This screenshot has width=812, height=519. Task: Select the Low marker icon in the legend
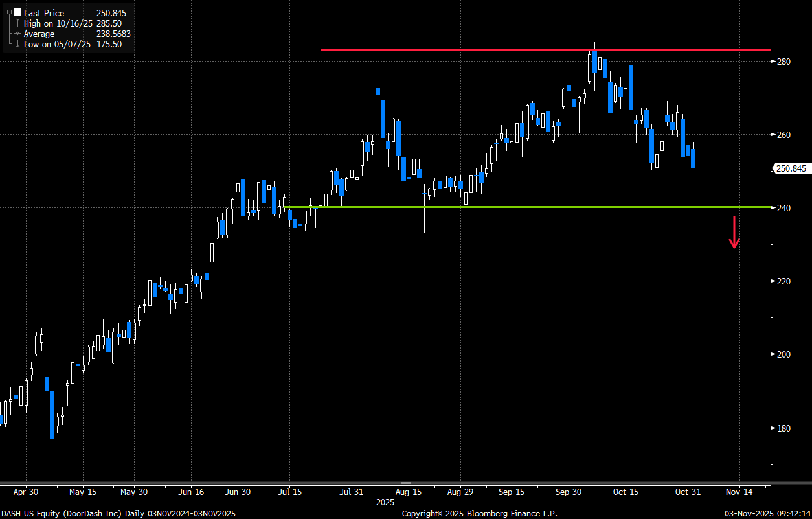(x=17, y=44)
